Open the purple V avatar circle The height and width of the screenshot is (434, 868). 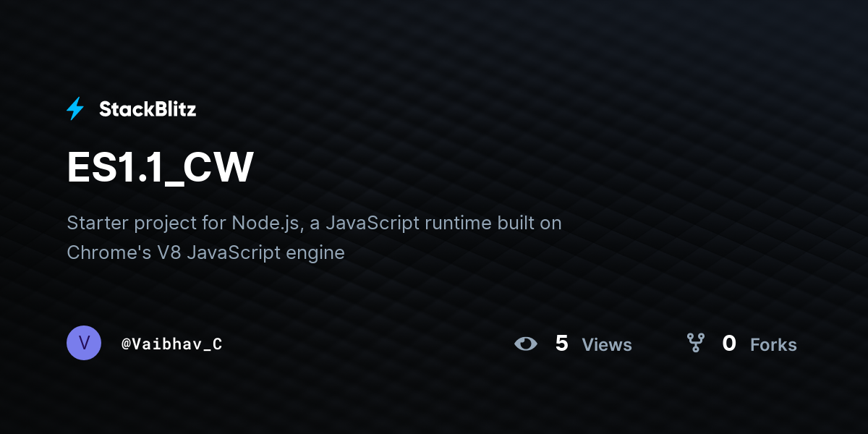(84, 343)
